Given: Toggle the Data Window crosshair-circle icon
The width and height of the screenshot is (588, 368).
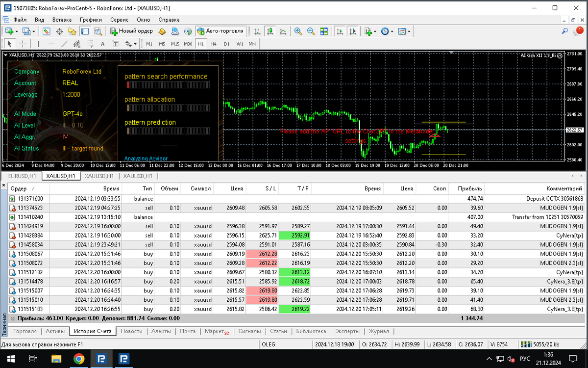Looking at the screenshot, I should coord(60,31).
